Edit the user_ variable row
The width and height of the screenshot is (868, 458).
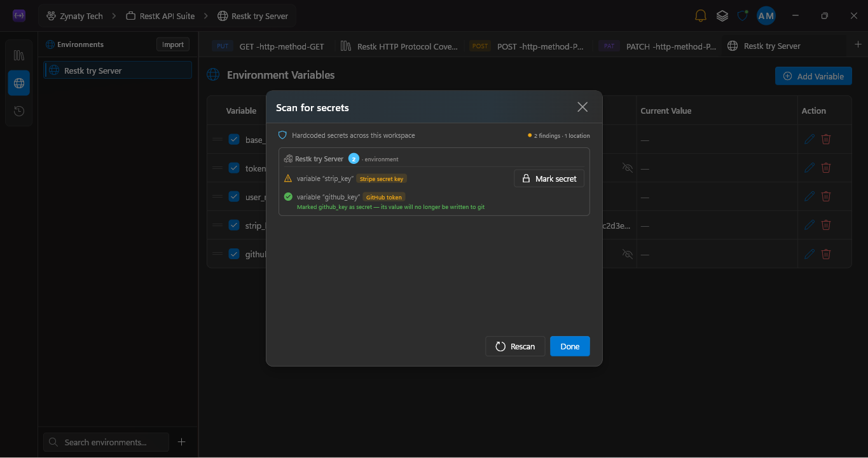point(809,196)
